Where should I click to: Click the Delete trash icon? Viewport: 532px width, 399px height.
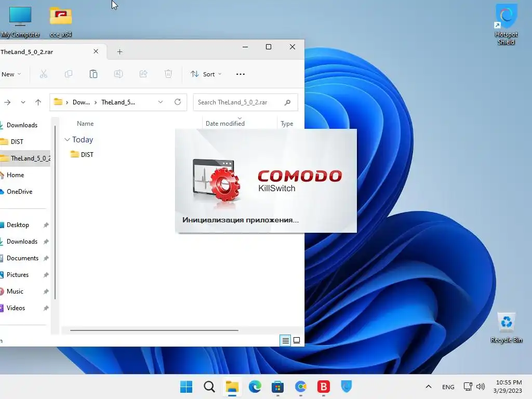(x=168, y=74)
